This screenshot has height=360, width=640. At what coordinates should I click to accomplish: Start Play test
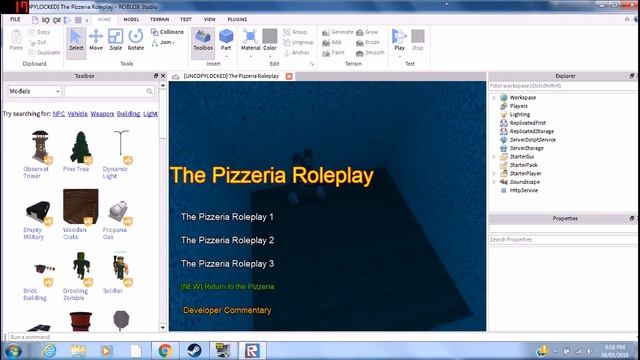pyautogui.click(x=399, y=40)
